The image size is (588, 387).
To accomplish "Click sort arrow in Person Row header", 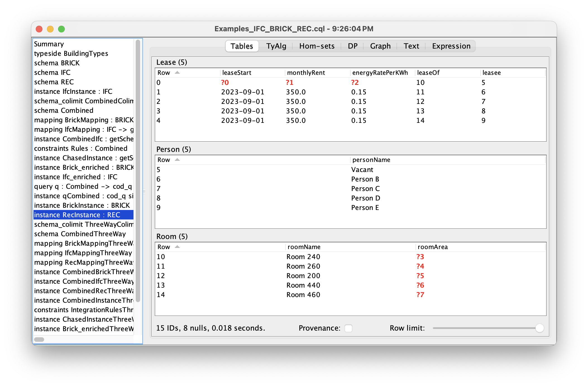I will pos(177,160).
